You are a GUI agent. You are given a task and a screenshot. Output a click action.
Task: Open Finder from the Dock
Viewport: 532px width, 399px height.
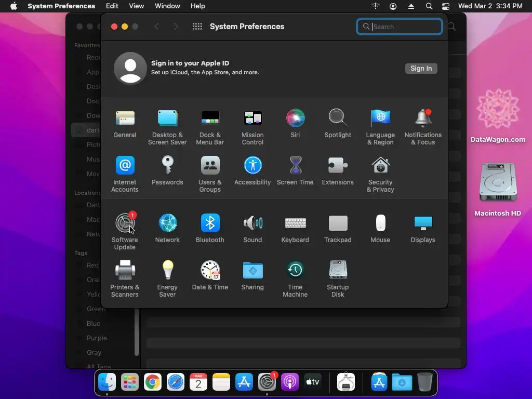107,382
